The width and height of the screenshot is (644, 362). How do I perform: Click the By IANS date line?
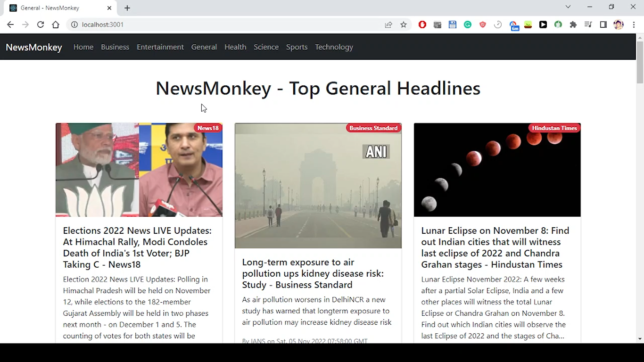coord(305,340)
